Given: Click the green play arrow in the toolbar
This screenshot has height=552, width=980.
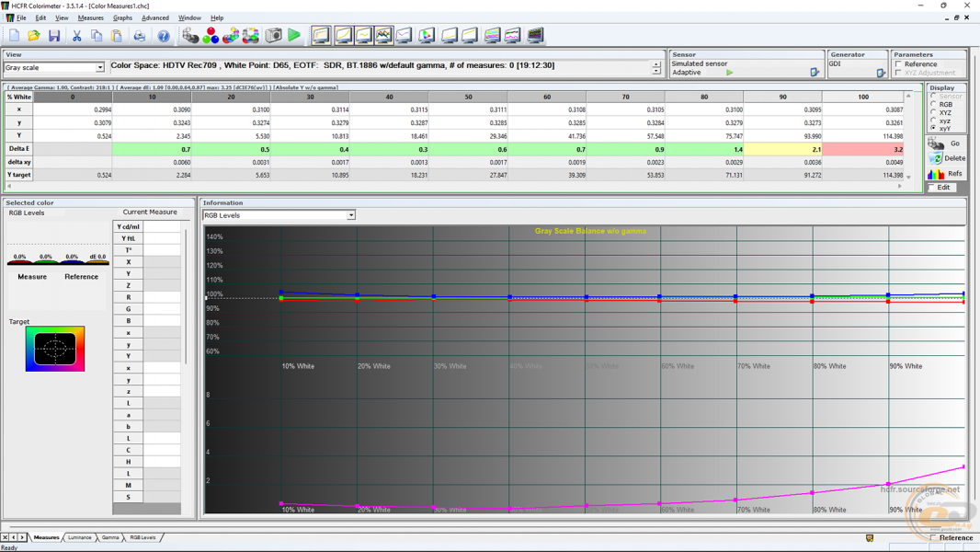Looking at the screenshot, I should point(294,36).
